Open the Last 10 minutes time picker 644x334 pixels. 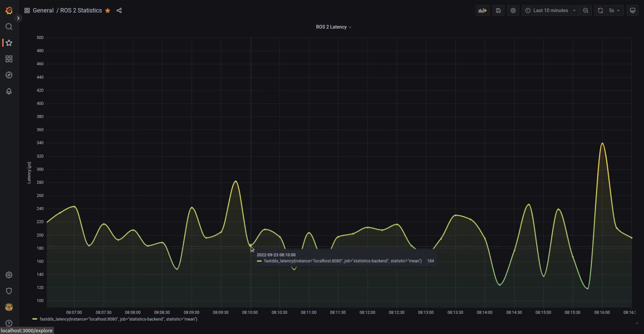[x=550, y=10]
